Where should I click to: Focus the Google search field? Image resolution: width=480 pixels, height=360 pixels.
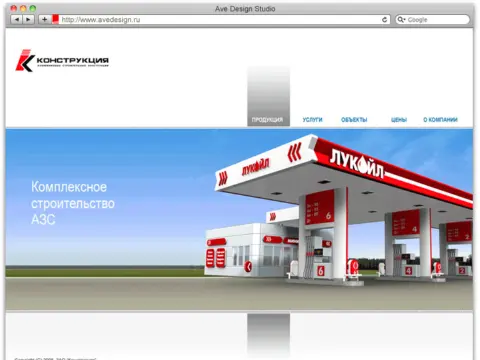[x=432, y=20]
